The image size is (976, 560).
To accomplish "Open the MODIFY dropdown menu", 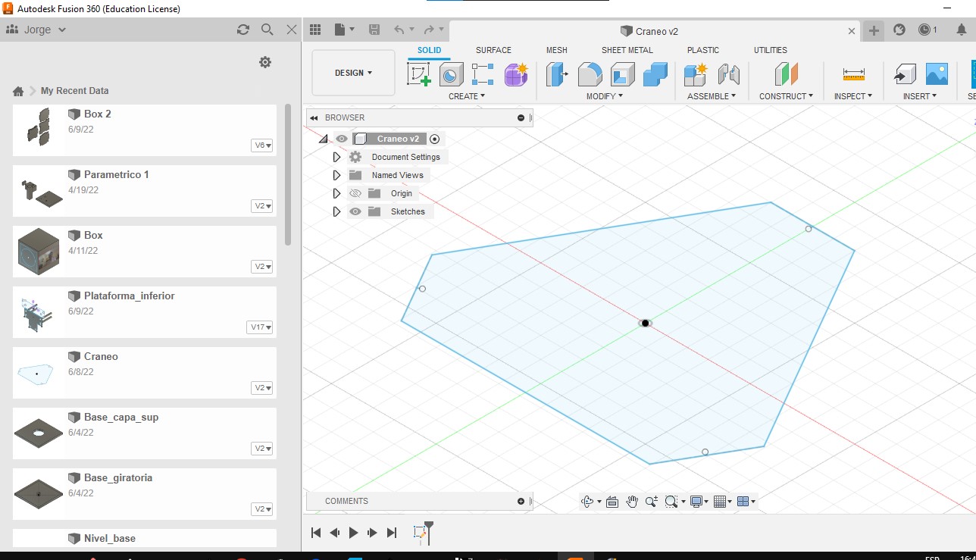I will tap(605, 96).
